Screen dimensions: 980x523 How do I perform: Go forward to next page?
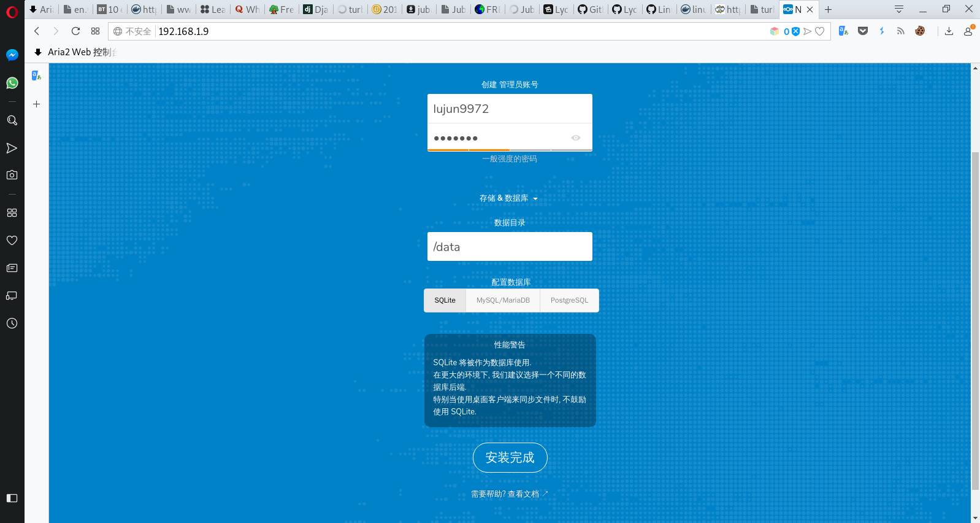click(56, 31)
